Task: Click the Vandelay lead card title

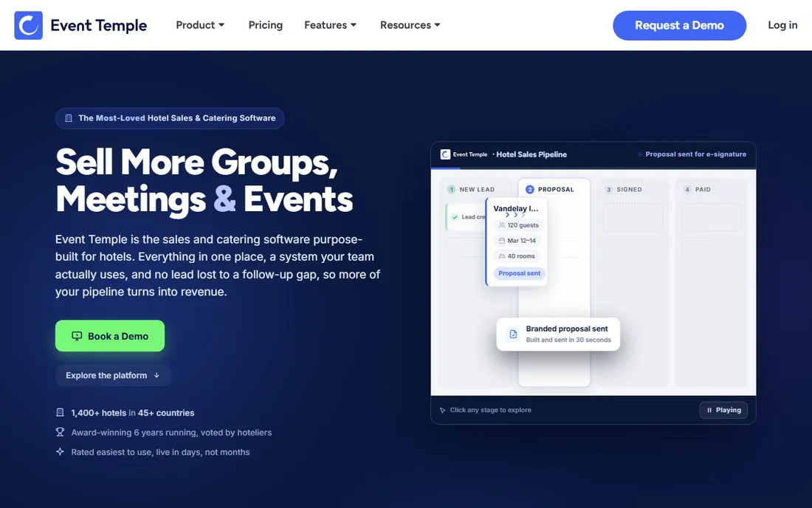Action: tap(516, 208)
